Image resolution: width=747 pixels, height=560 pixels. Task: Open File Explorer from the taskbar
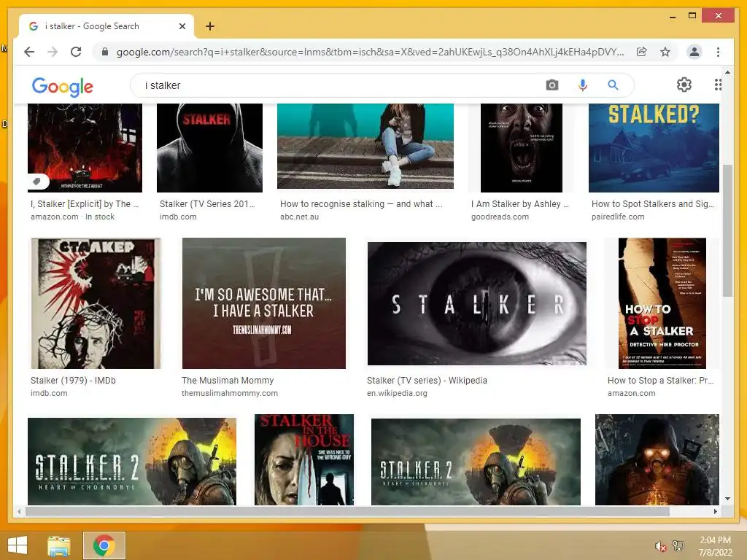click(59, 545)
